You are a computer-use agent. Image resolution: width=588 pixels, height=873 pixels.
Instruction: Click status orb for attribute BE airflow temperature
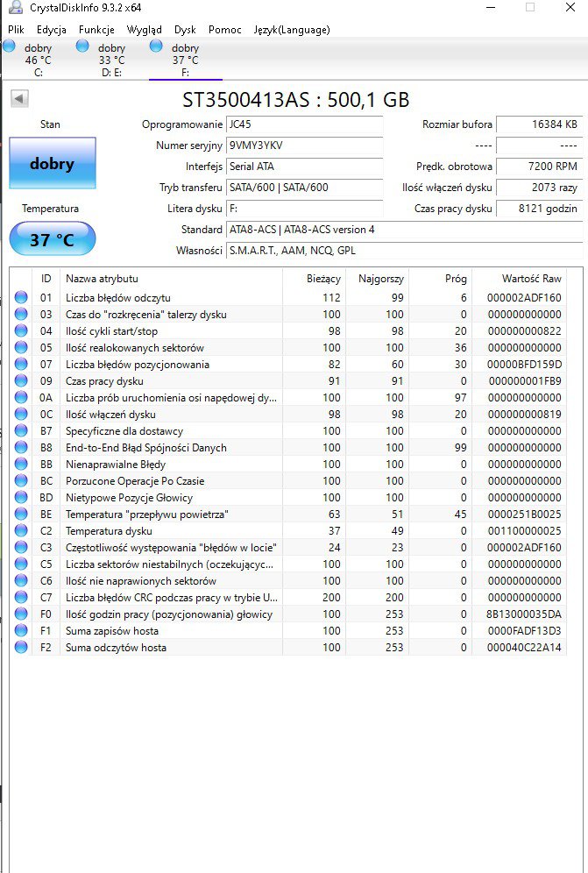pos(21,514)
